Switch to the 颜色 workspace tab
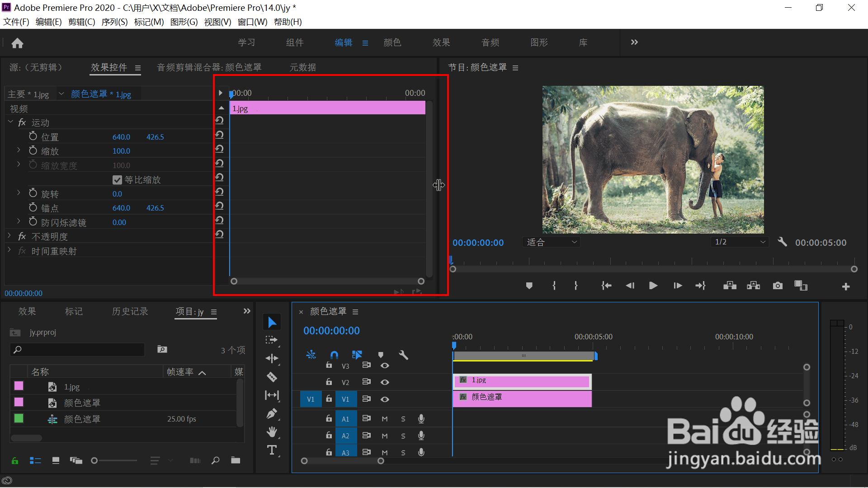Viewport: 868px width, 488px height. click(392, 42)
